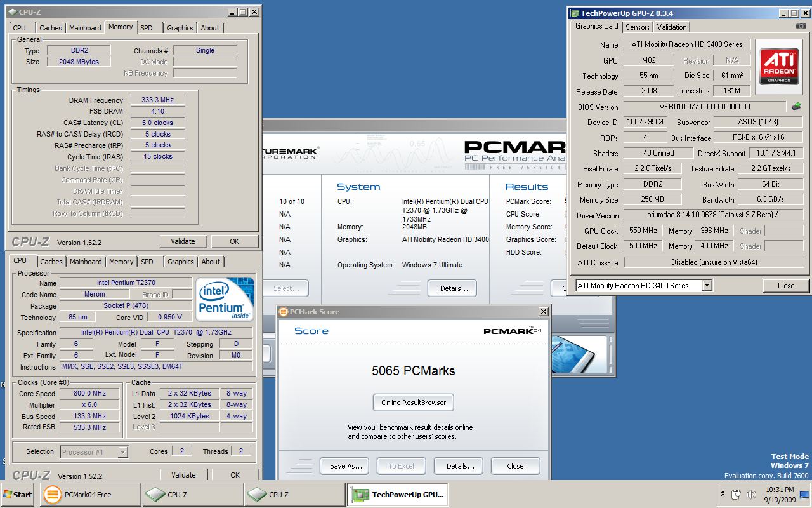
Task: Open Processor #1 selection dropdown
Action: coord(123,452)
